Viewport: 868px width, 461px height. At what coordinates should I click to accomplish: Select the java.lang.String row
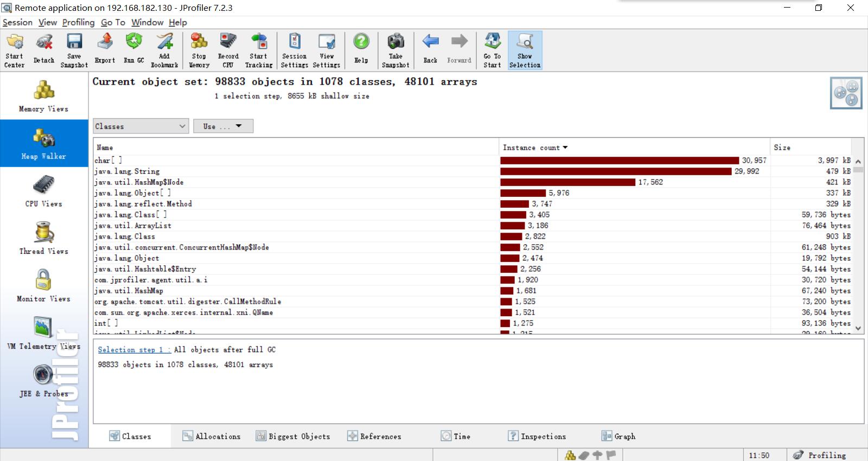pos(472,171)
